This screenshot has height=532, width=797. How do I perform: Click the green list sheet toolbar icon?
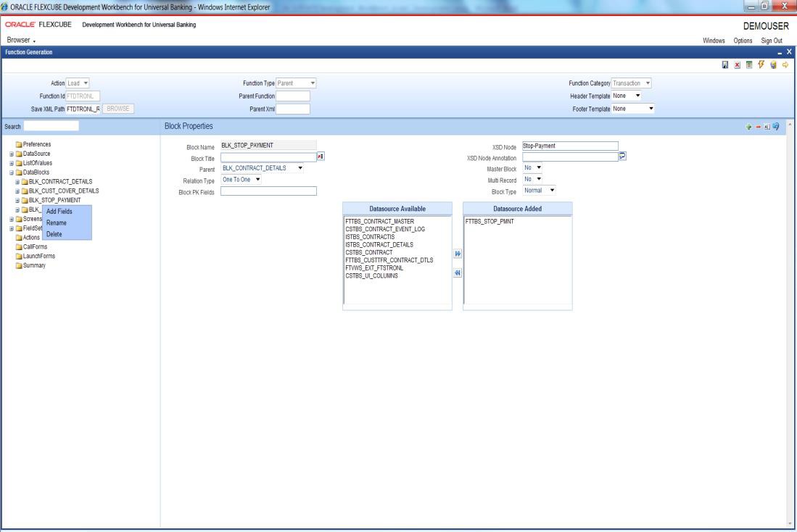(749, 65)
